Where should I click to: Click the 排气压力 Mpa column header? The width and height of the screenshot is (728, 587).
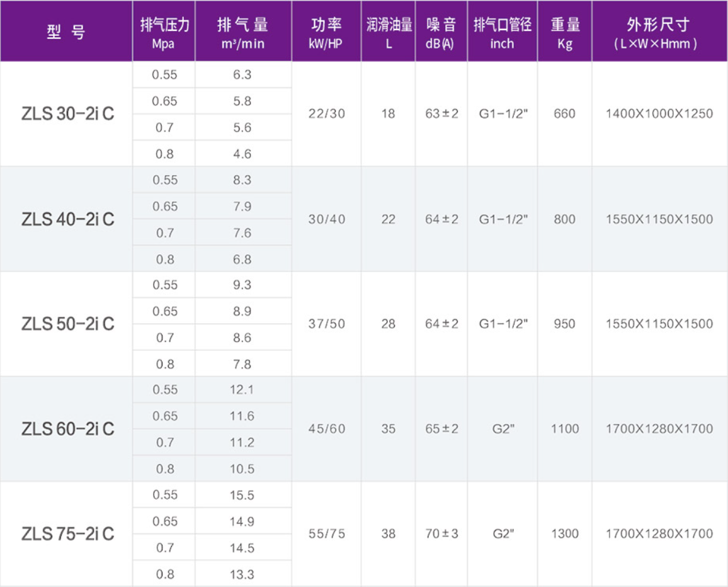164,32
